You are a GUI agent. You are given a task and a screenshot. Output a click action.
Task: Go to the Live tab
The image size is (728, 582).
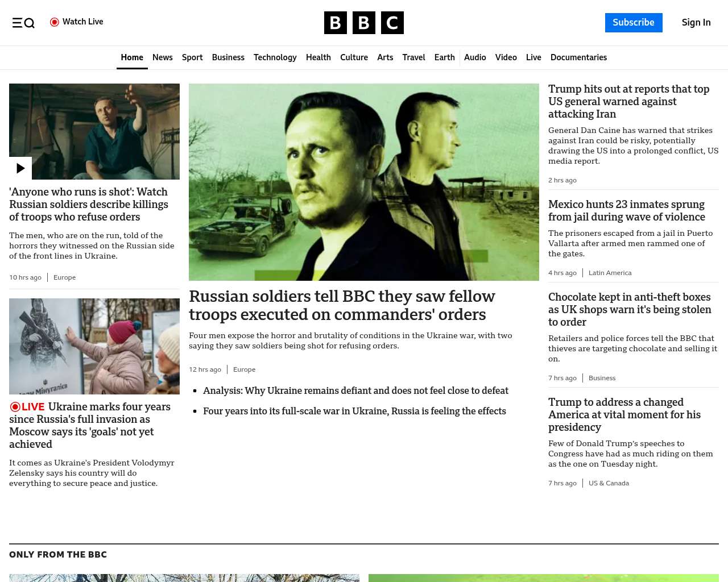533,57
